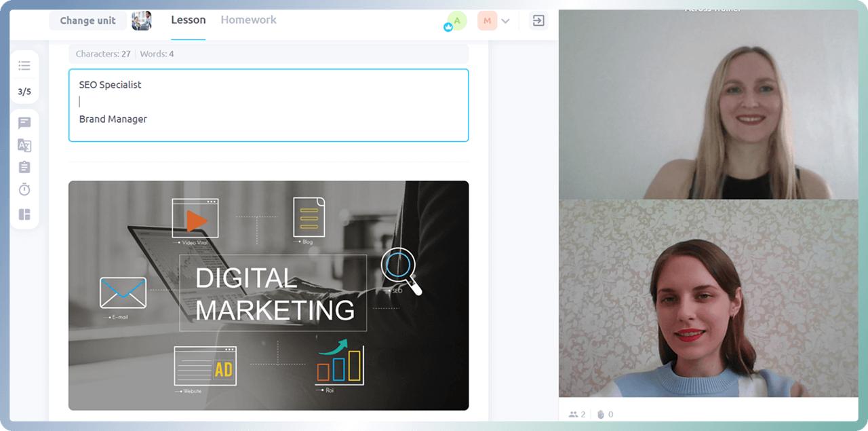
Task: Start the timer from the stopwatch icon
Action: pyautogui.click(x=24, y=189)
